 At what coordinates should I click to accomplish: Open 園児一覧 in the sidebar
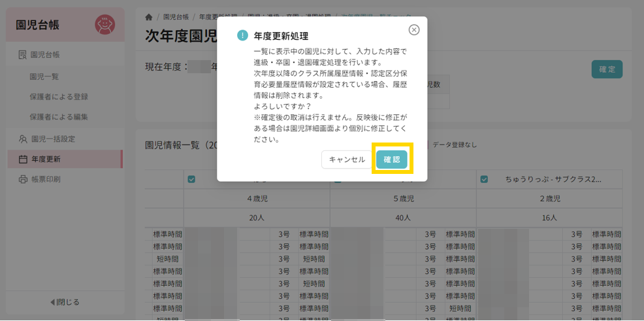click(44, 76)
